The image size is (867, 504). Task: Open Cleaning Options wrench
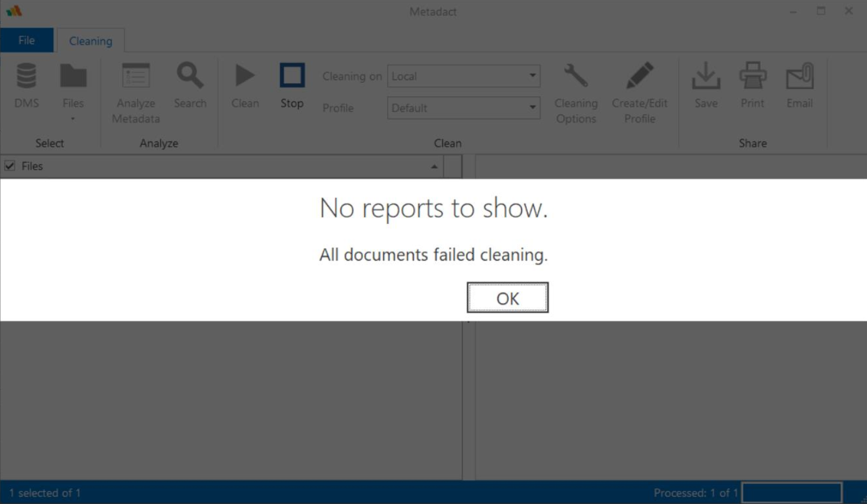576,93
